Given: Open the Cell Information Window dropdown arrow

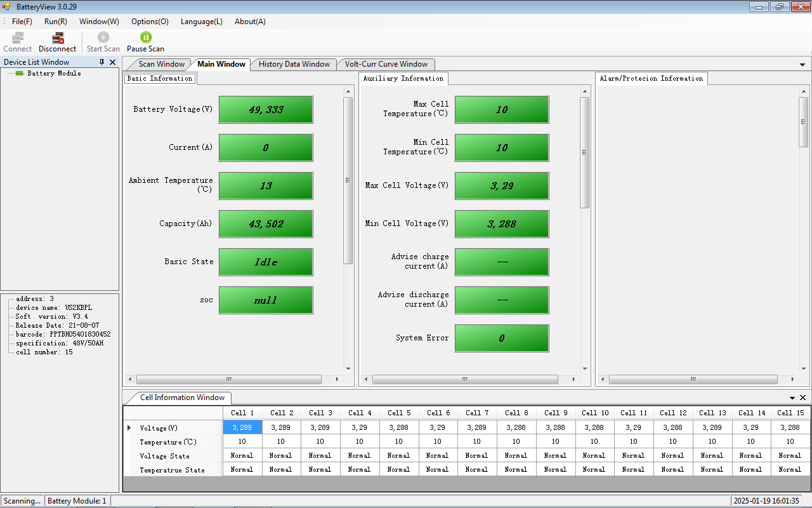Looking at the screenshot, I should coord(792,398).
